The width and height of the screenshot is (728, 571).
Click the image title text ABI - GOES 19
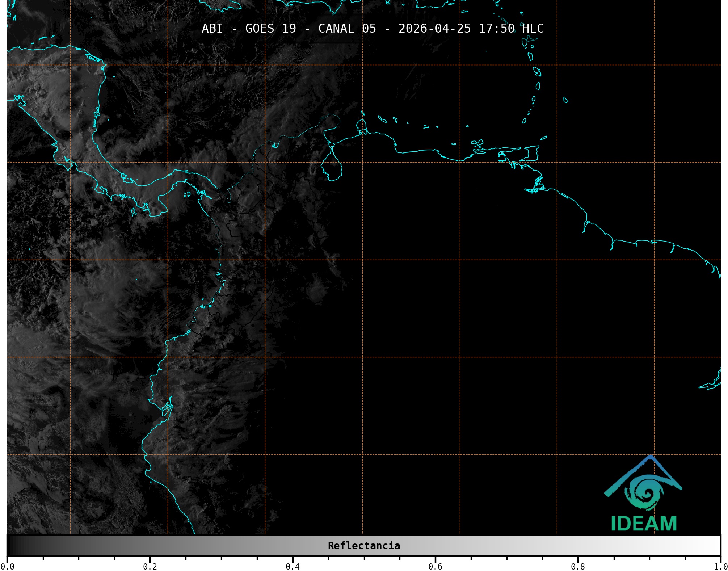[x=249, y=29]
